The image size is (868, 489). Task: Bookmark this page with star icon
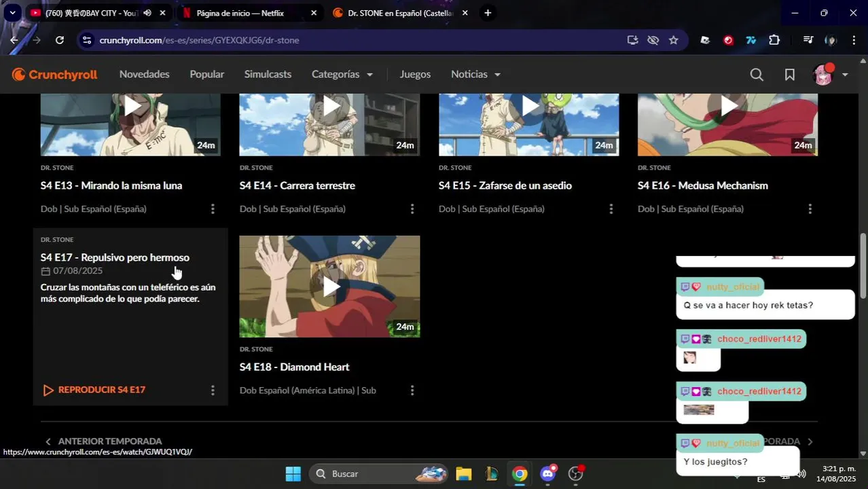(x=673, y=40)
